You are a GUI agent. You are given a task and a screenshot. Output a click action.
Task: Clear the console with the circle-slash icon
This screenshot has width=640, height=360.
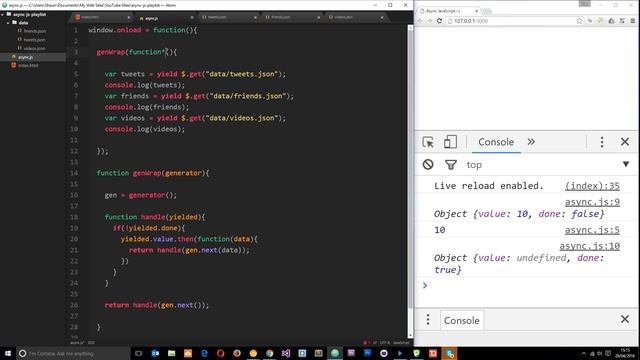coord(428,164)
